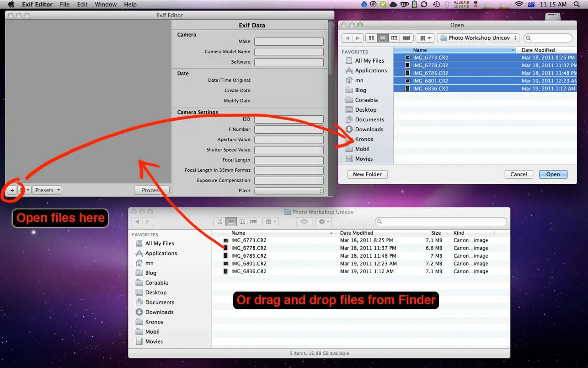Select list view in the Open dialog

[x=383, y=38]
